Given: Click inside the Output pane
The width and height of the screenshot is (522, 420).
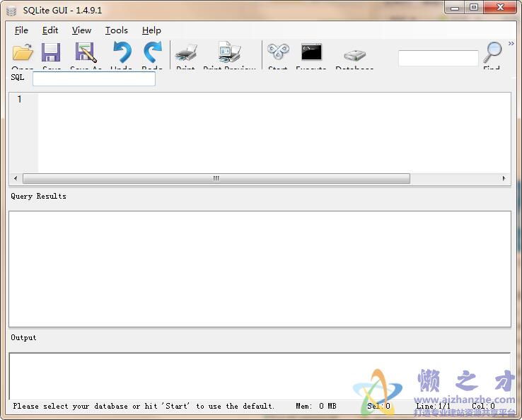Looking at the screenshot, I should click(x=260, y=376).
